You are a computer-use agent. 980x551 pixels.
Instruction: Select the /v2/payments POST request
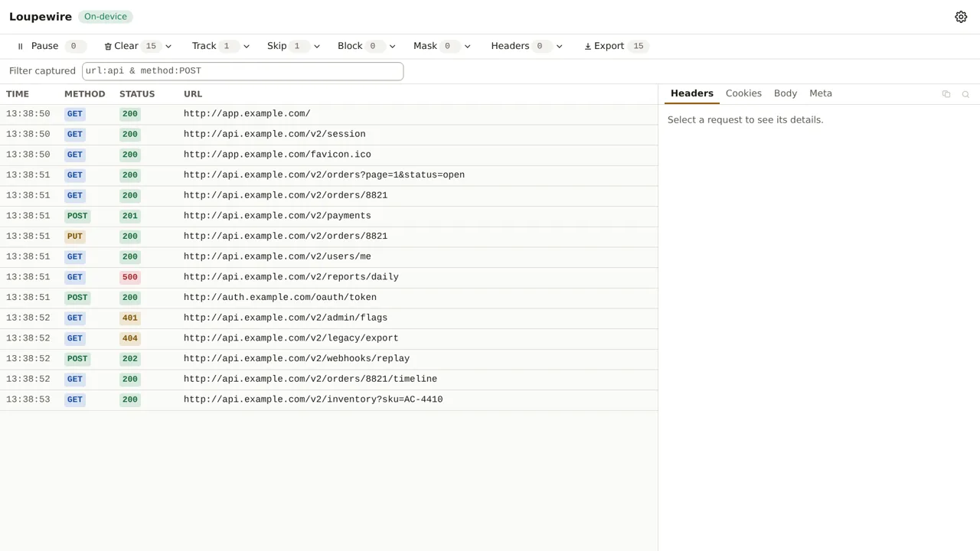(328, 216)
